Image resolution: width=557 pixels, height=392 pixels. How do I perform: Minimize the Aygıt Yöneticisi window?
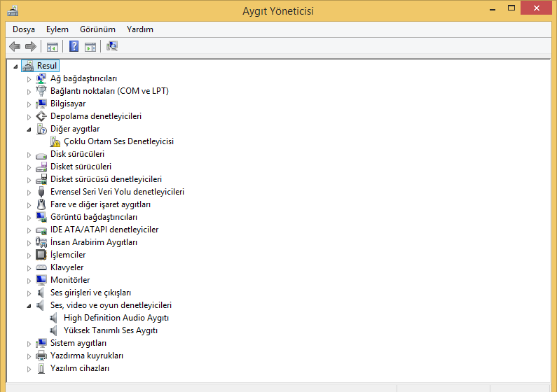493,8
